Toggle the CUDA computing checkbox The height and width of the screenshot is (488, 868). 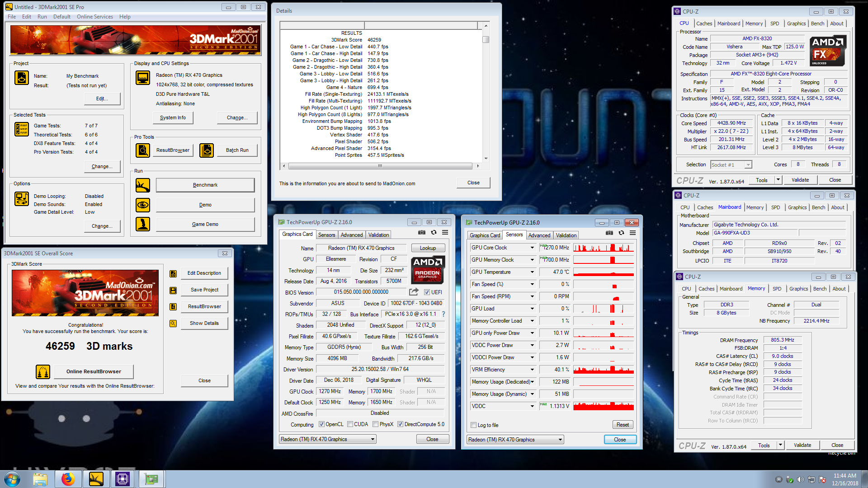tap(350, 424)
